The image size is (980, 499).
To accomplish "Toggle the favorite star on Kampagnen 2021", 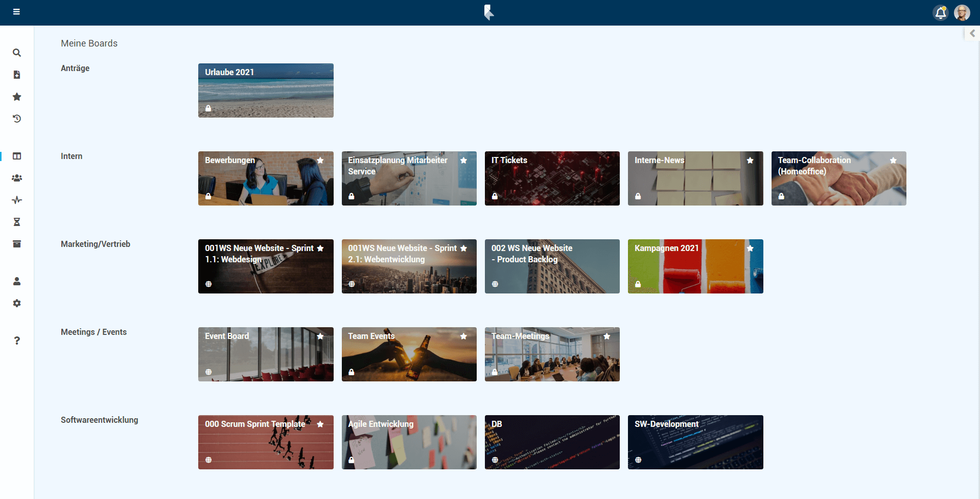I will 750,248.
